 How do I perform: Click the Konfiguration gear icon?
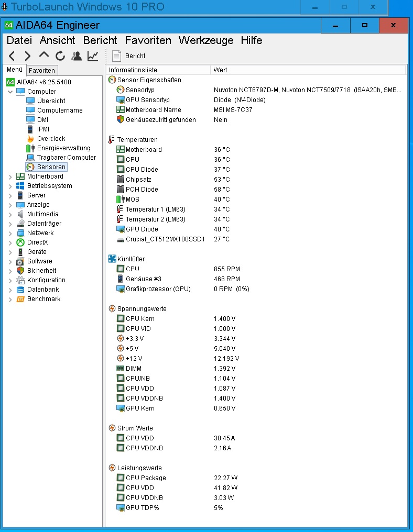coord(20,280)
